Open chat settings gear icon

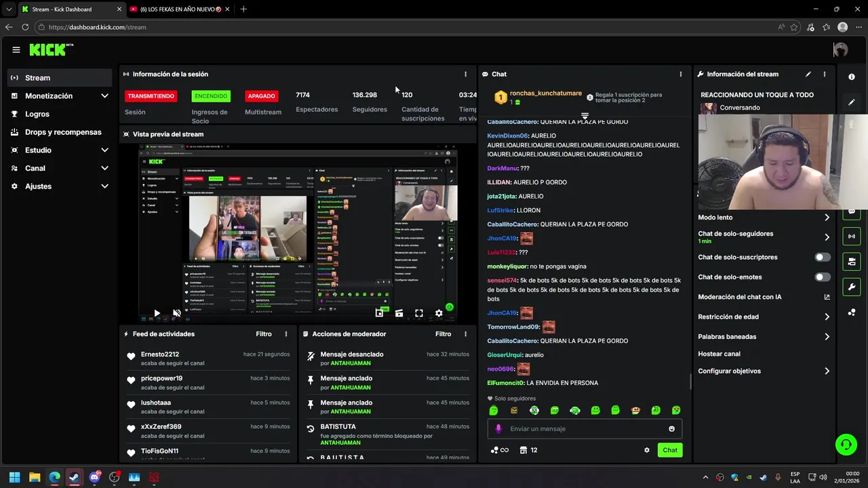[x=647, y=450]
